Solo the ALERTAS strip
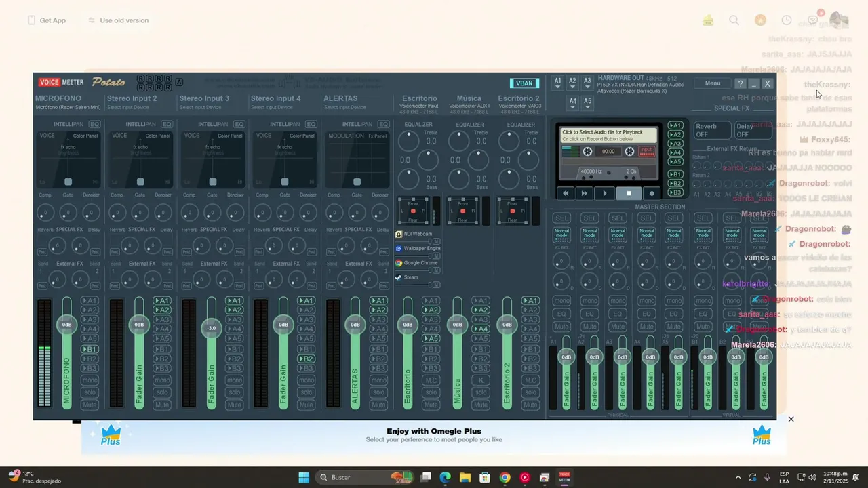 [378, 392]
